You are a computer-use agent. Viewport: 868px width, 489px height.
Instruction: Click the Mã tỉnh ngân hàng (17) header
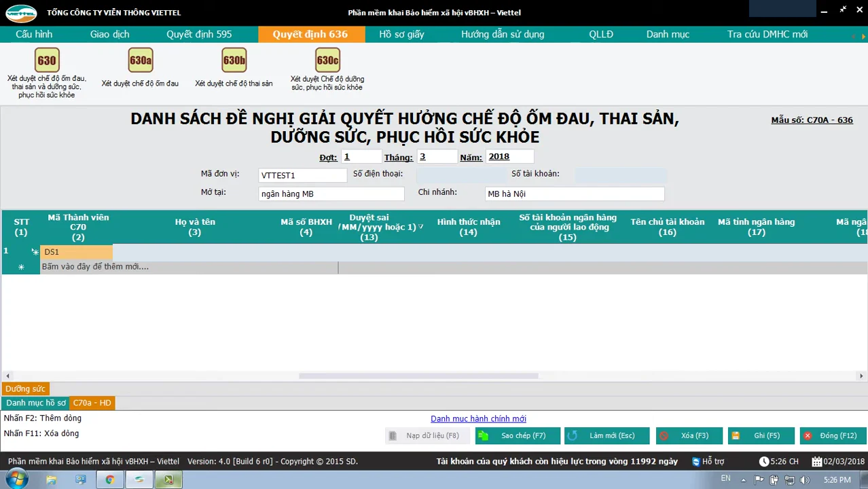pyautogui.click(x=756, y=227)
